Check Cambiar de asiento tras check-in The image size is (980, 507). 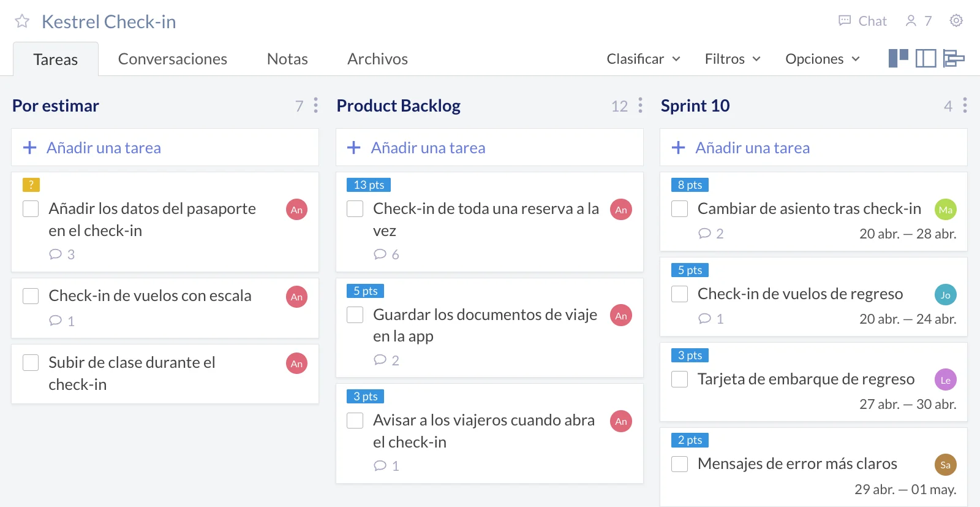click(x=680, y=209)
